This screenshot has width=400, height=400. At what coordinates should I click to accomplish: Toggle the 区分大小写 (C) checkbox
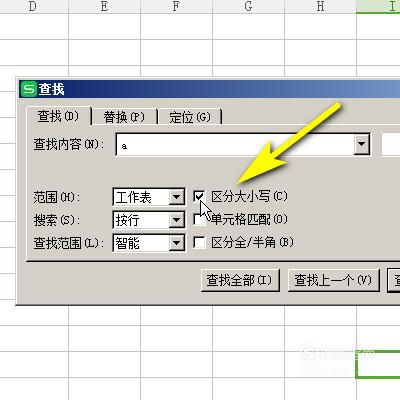pyautogui.click(x=199, y=197)
